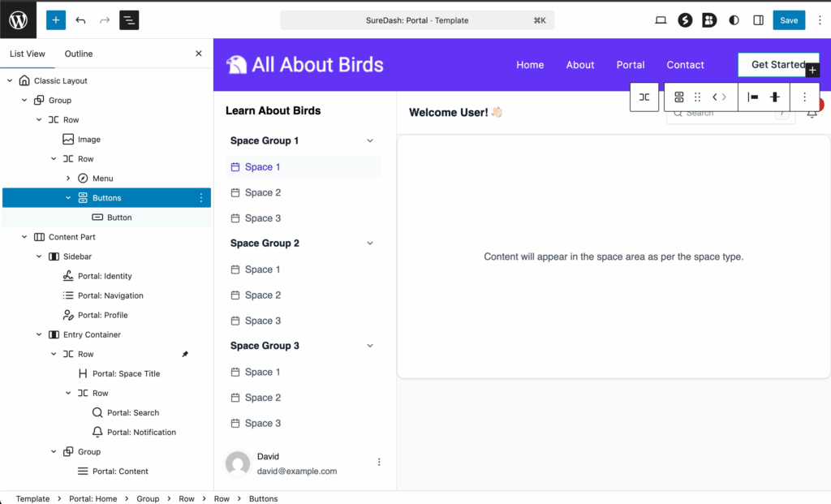The image size is (831, 504).
Task: Open the Document Overview panel
Action: [129, 19]
